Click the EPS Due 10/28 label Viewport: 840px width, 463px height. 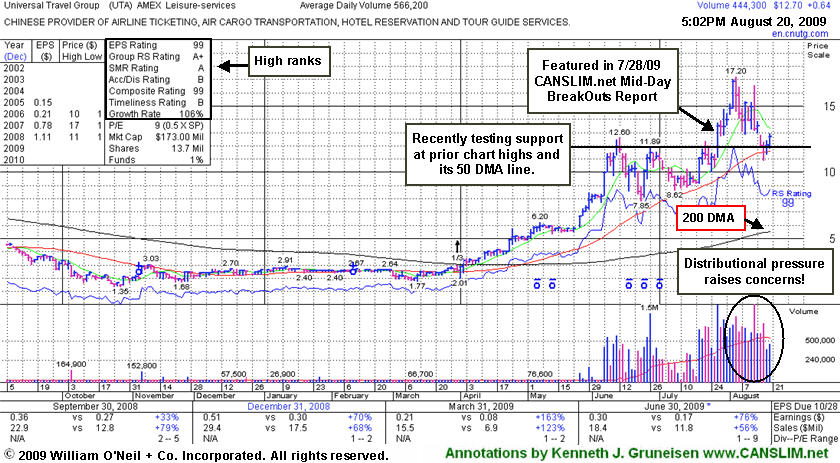tap(806, 406)
